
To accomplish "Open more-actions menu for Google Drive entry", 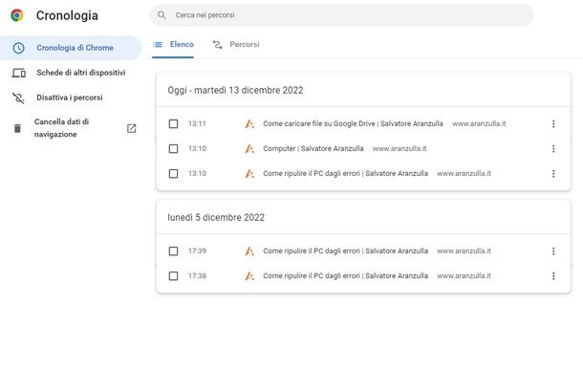I will 553,124.
